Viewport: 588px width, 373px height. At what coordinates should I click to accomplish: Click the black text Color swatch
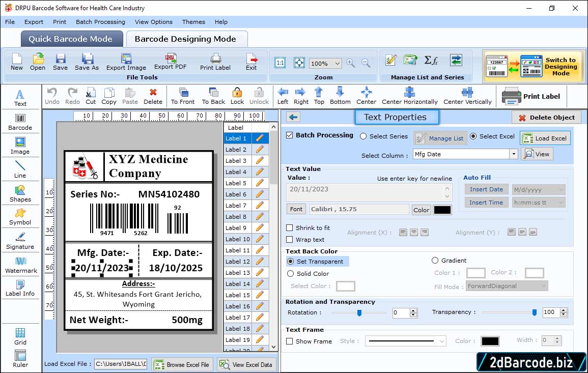[x=442, y=210]
